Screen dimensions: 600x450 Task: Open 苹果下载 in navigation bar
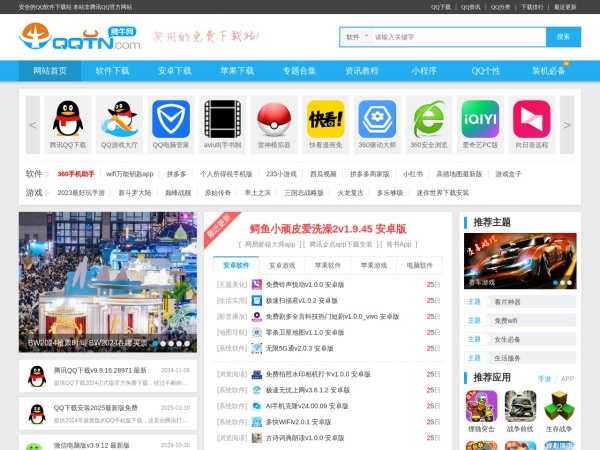(237, 71)
